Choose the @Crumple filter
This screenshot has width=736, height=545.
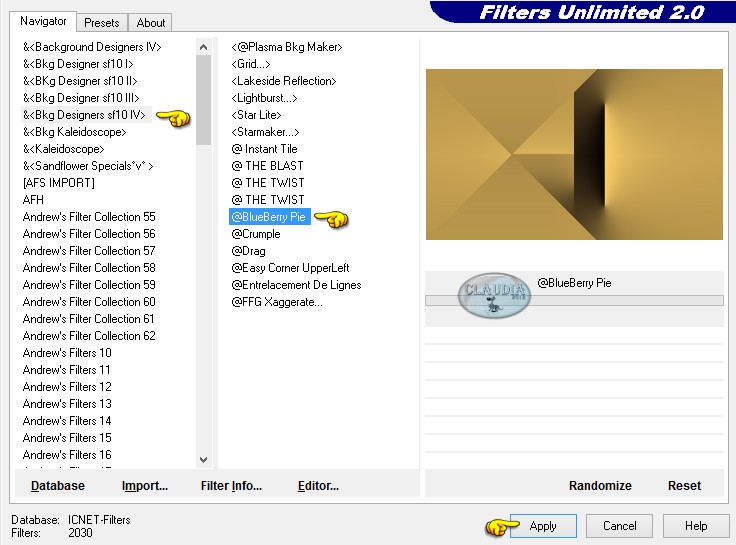click(x=256, y=234)
